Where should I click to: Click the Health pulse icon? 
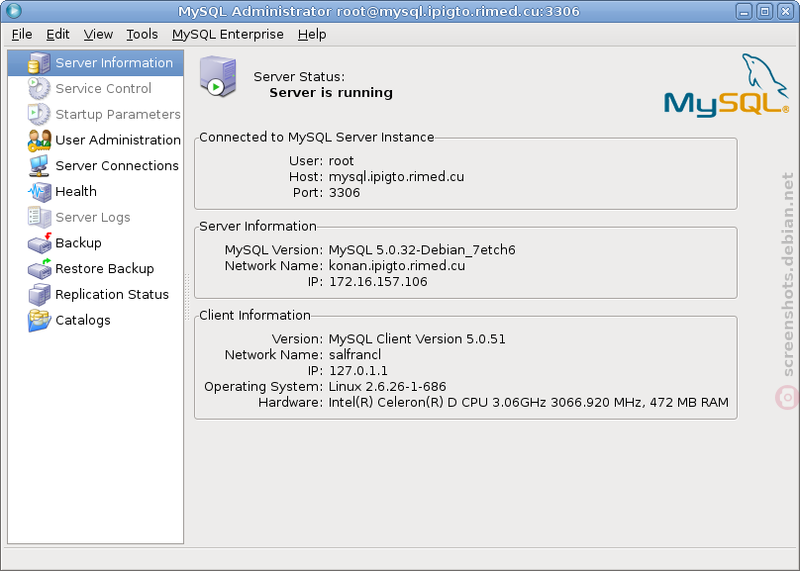tap(39, 191)
